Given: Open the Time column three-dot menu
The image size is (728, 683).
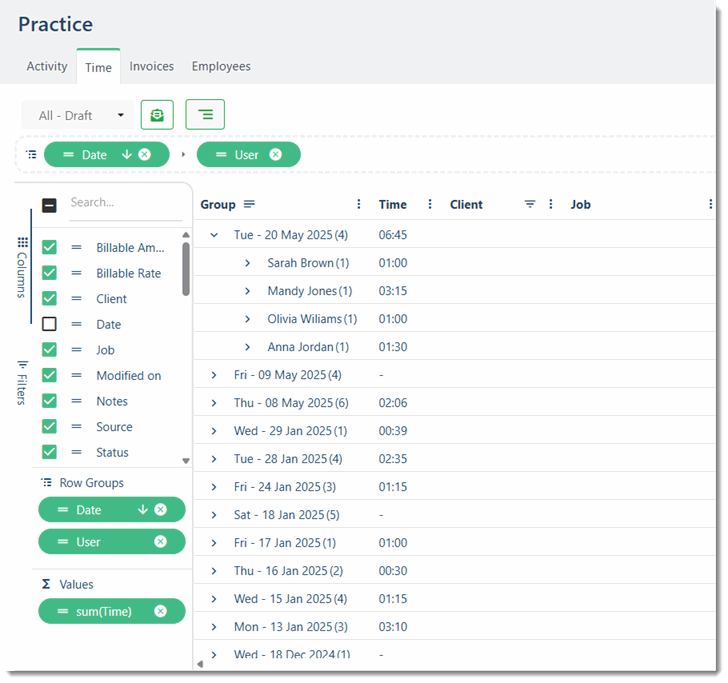Looking at the screenshot, I should [429, 204].
